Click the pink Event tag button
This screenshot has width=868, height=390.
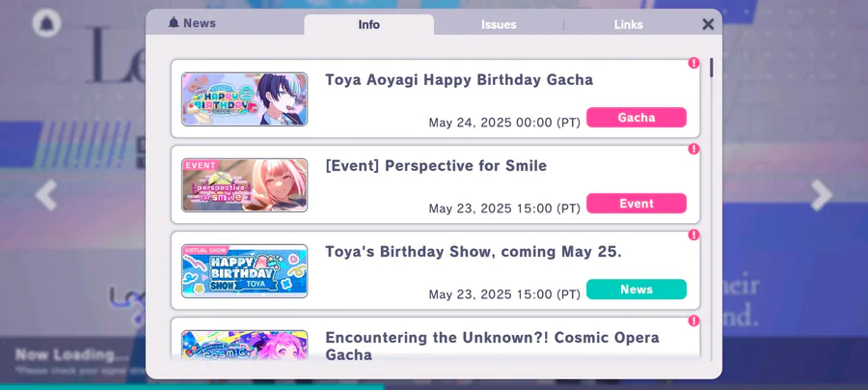click(637, 204)
